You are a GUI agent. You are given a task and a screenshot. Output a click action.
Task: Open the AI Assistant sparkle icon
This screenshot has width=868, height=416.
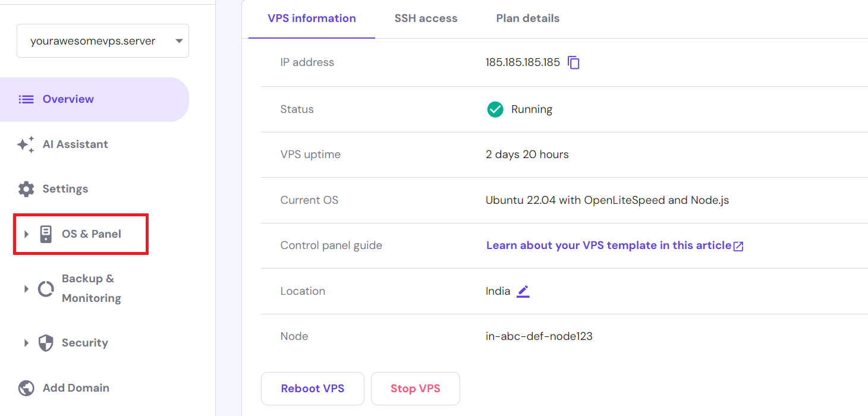pos(26,144)
